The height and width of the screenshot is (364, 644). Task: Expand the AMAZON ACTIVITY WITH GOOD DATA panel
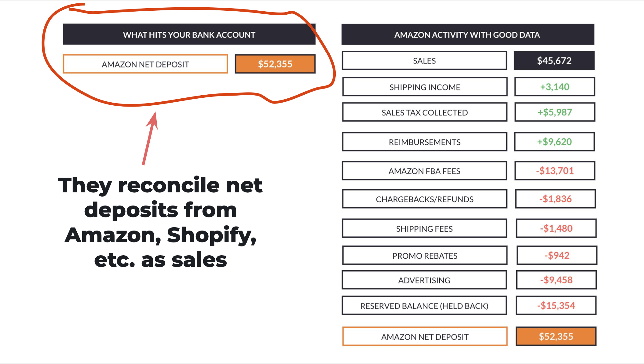[463, 35]
